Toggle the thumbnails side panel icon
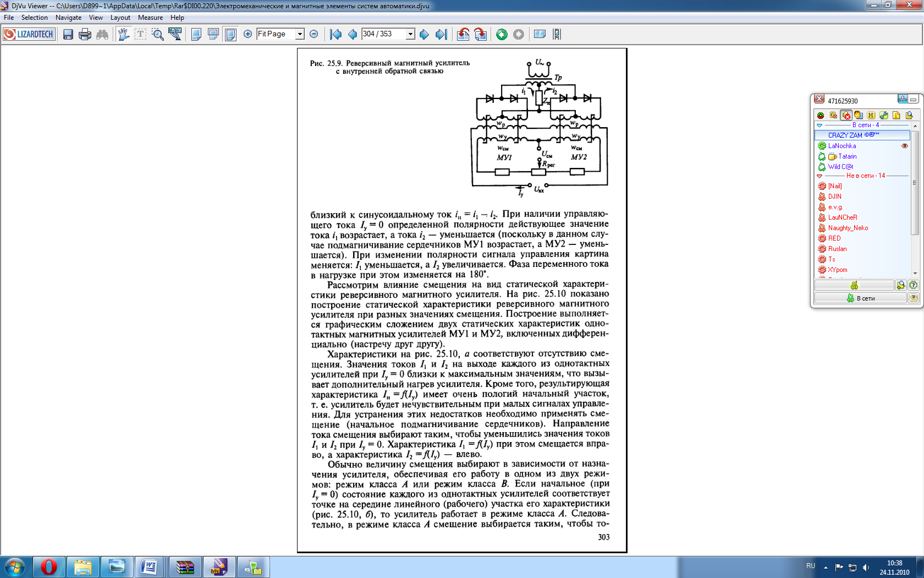The height and width of the screenshot is (578, 924). point(540,34)
